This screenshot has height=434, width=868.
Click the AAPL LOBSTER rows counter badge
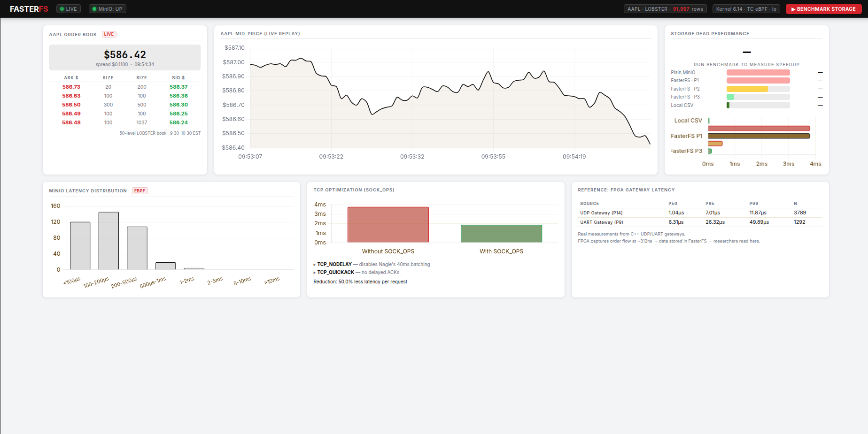(x=665, y=9)
